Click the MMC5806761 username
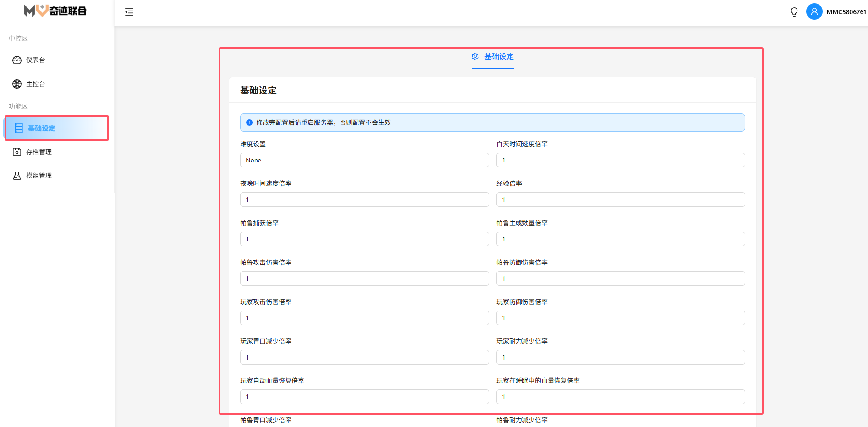 pyautogui.click(x=846, y=12)
